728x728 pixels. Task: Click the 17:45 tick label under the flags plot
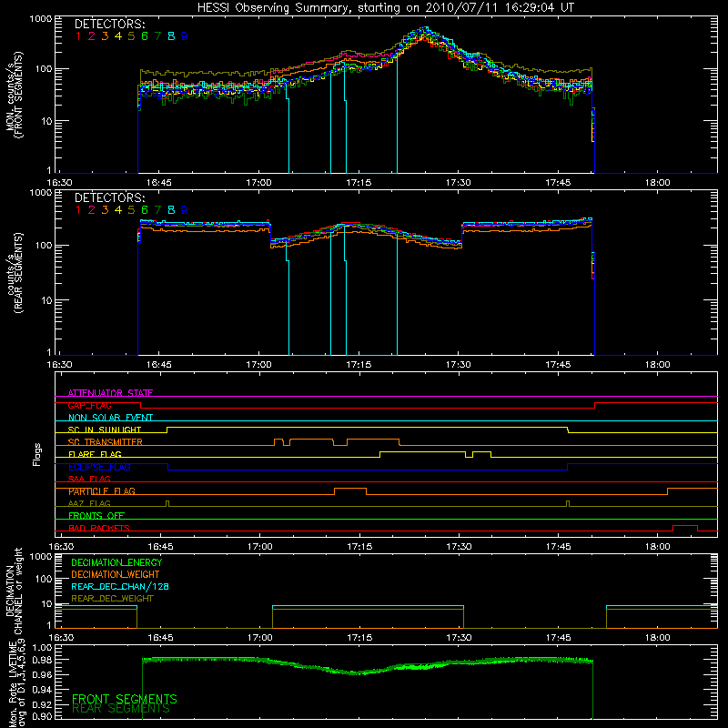point(558,547)
